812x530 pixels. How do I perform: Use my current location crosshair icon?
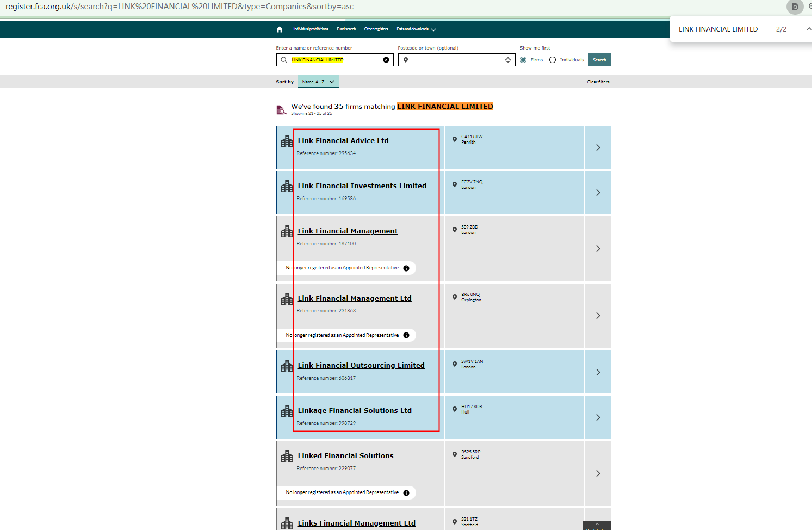(508, 60)
